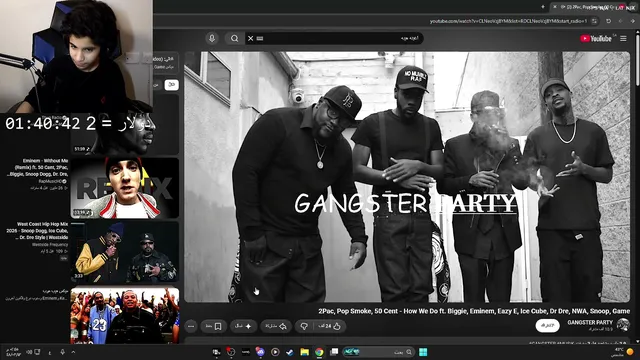Click the system tray microphone icon
The height and width of the screenshot is (360, 640).
[x=62, y=352]
